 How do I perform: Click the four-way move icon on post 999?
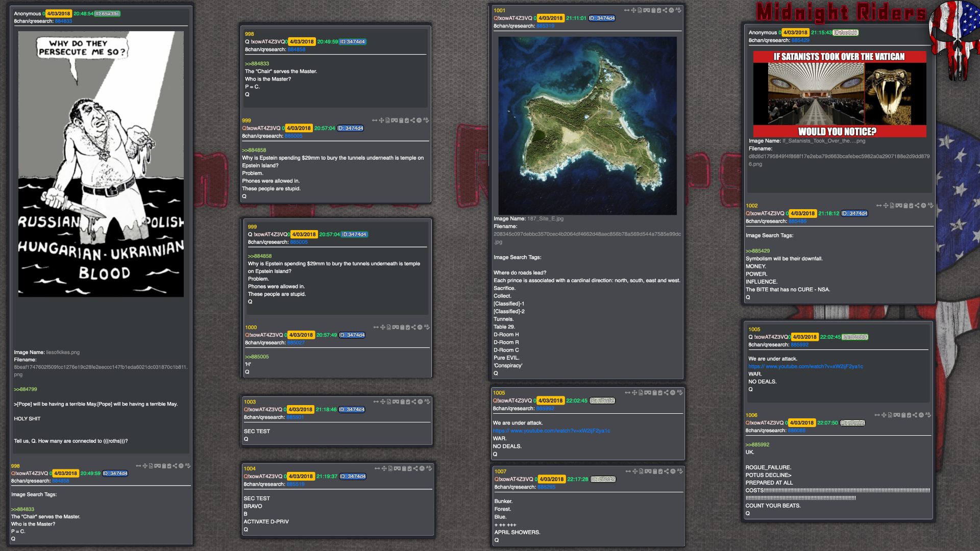pyautogui.click(x=381, y=120)
